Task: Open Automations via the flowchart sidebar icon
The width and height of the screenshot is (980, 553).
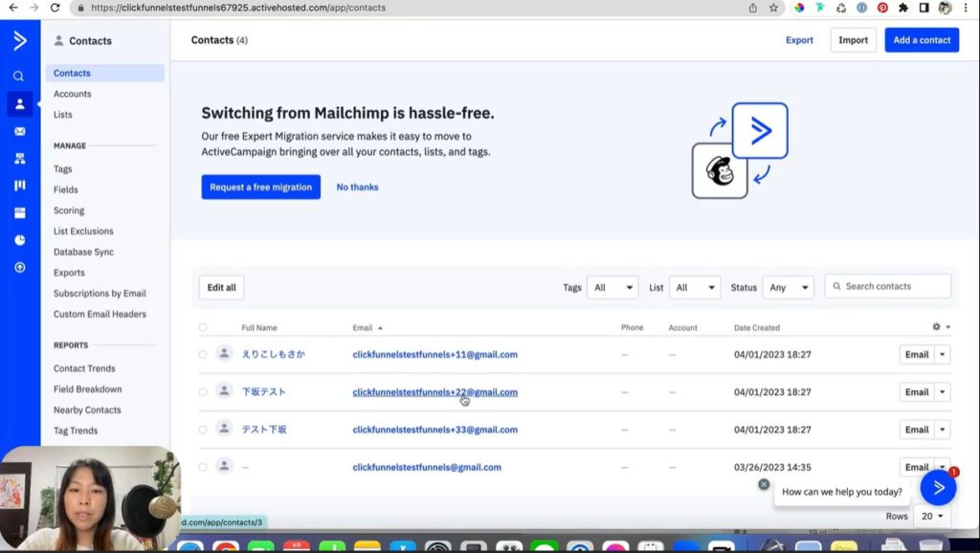Action: coord(19,158)
